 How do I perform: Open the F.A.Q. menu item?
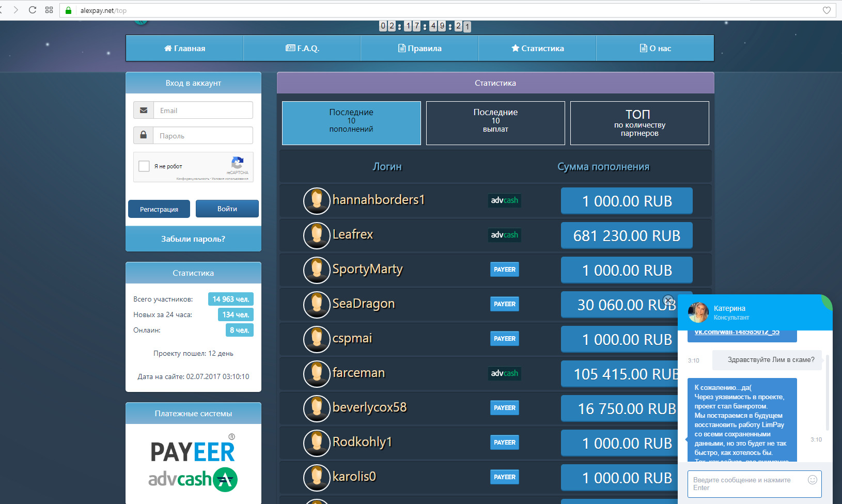coord(302,49)
